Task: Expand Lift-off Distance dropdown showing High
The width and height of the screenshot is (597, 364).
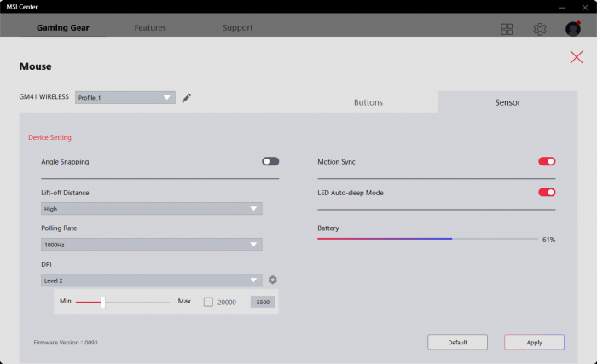Action: point(152,209)
